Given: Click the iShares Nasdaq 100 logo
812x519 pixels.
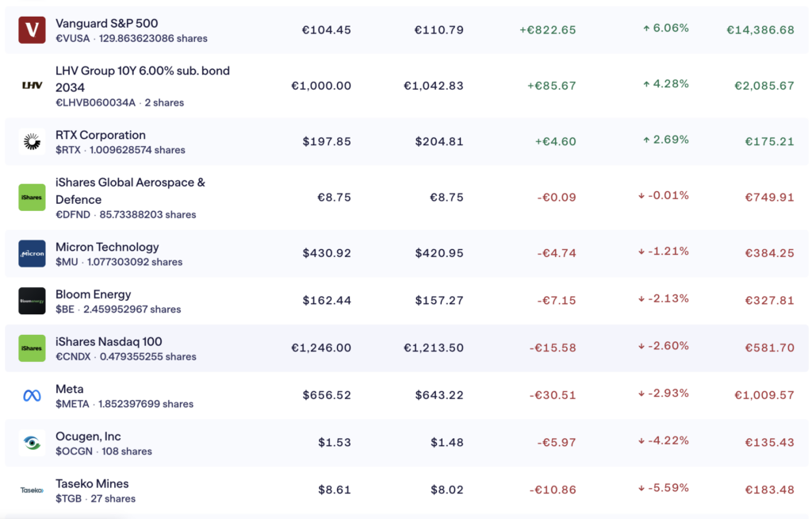Looking at the screenshot, I should 32,348.
